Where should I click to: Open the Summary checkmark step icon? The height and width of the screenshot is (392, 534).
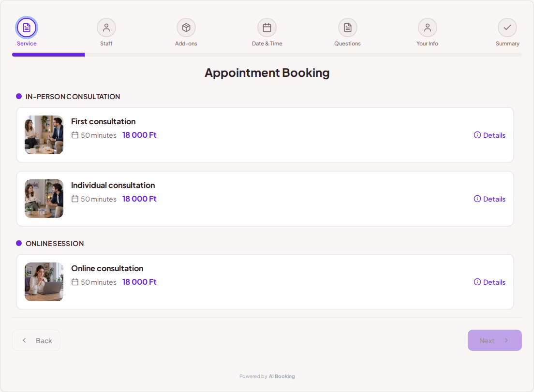507,28
